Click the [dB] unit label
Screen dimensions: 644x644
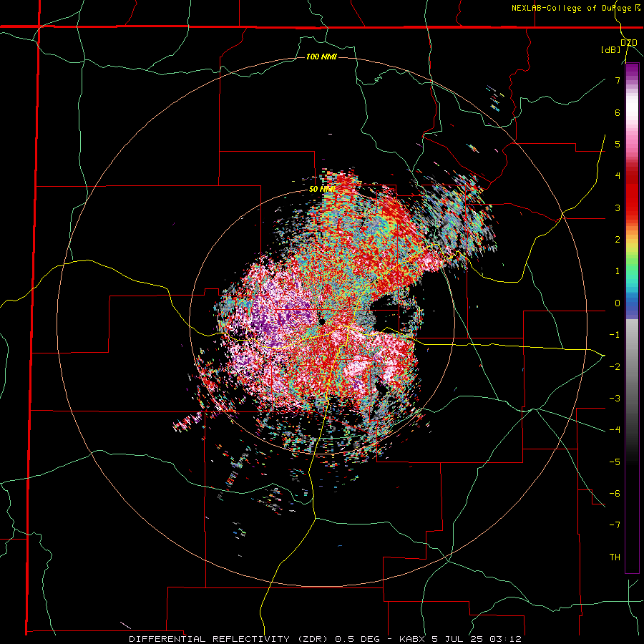pos(611,49)
